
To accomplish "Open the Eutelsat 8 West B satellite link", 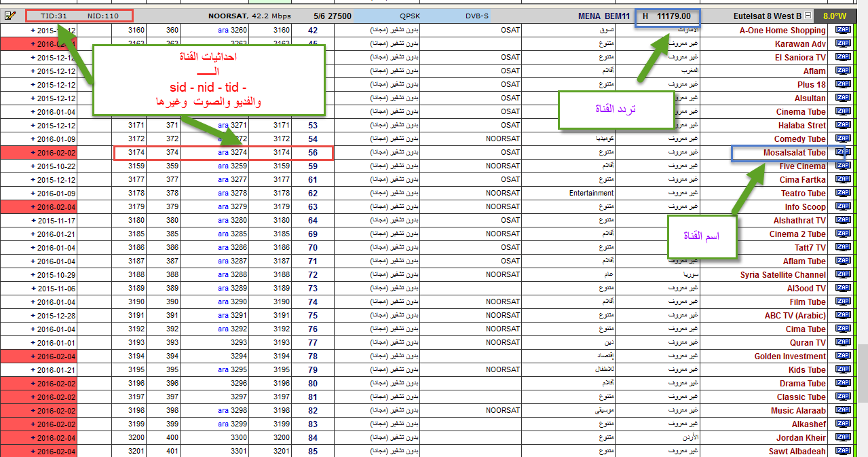I will coord(768,16).
